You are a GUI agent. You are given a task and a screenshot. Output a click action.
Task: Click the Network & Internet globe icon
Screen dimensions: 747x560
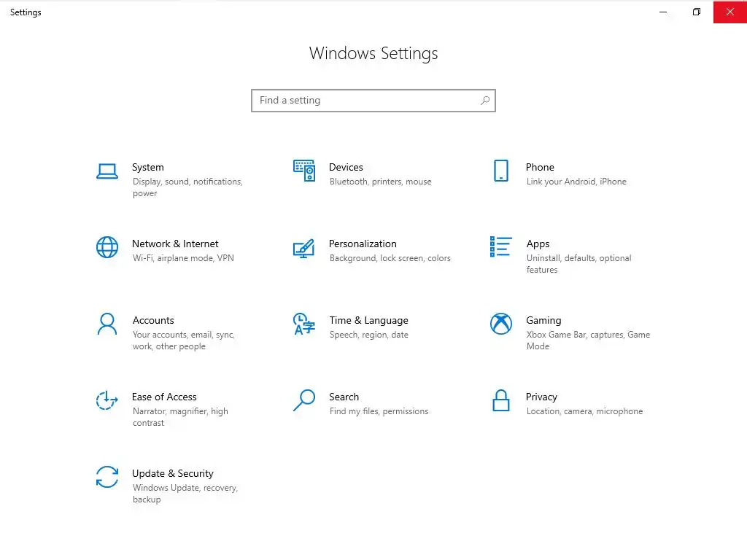107,247
